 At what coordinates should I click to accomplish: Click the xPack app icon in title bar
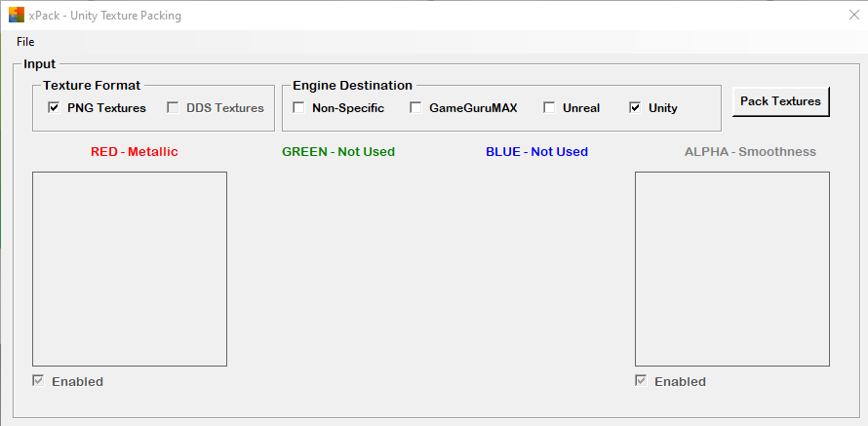pos(17,15)
